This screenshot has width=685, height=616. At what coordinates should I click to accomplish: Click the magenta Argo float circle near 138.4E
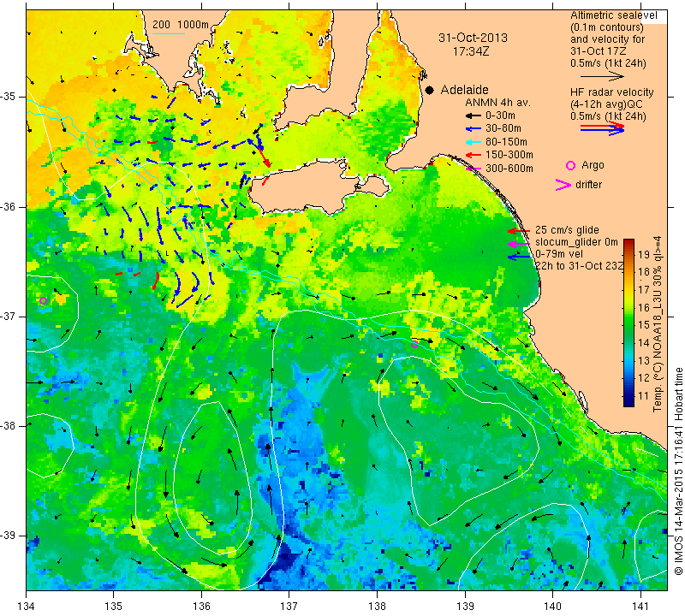(414, 344)
